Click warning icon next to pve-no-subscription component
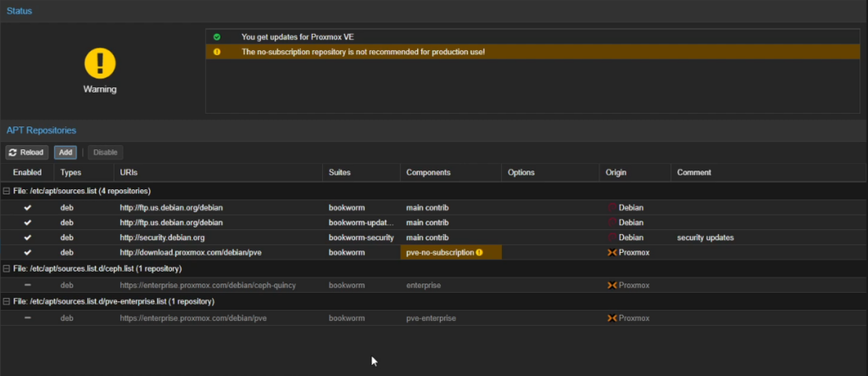This screenshot has height=376, width=868. [480, 252]
